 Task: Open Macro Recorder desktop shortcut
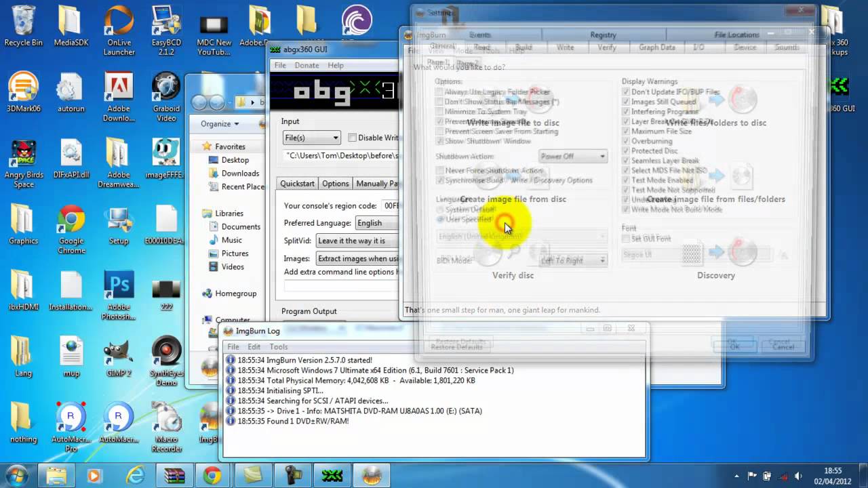[166, 428]
